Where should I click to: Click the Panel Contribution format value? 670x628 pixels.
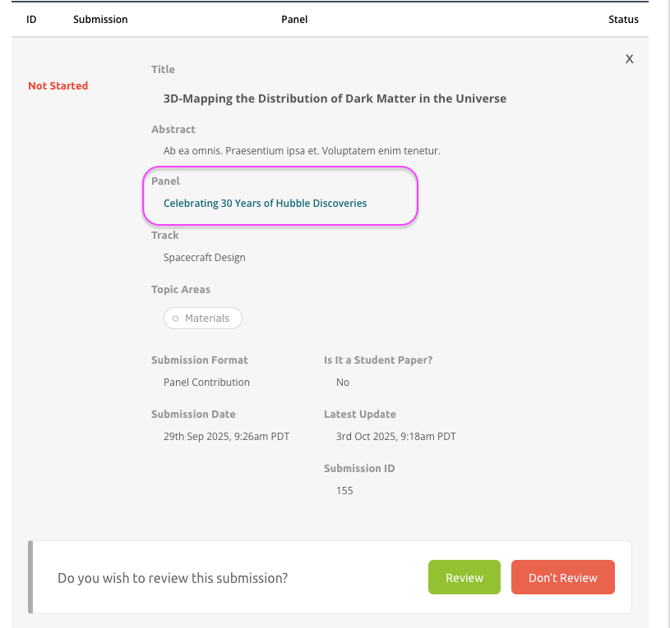pyautogui.click(x=206, y=382)
